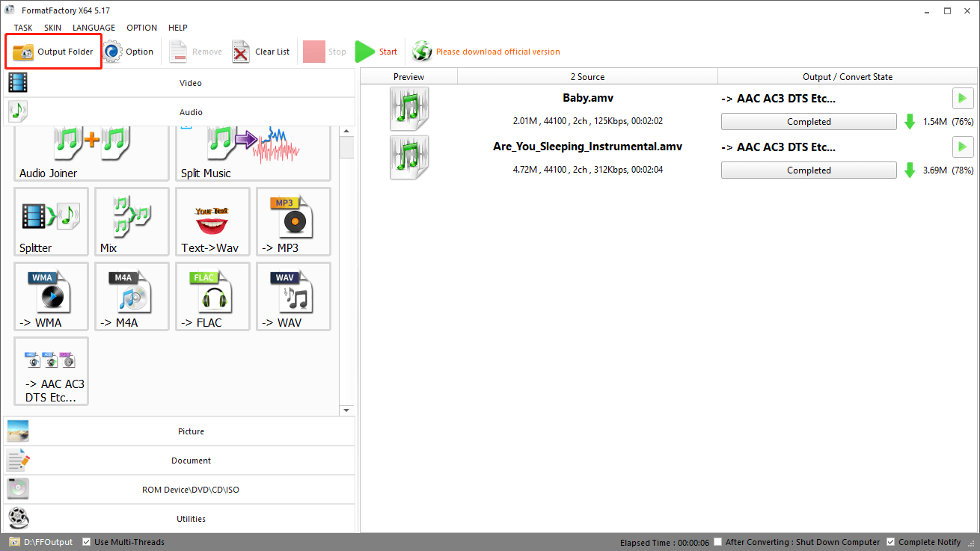980x551 pixels.
Task: Click the Baby.amv file thumbnail
Action: (409, 109)
